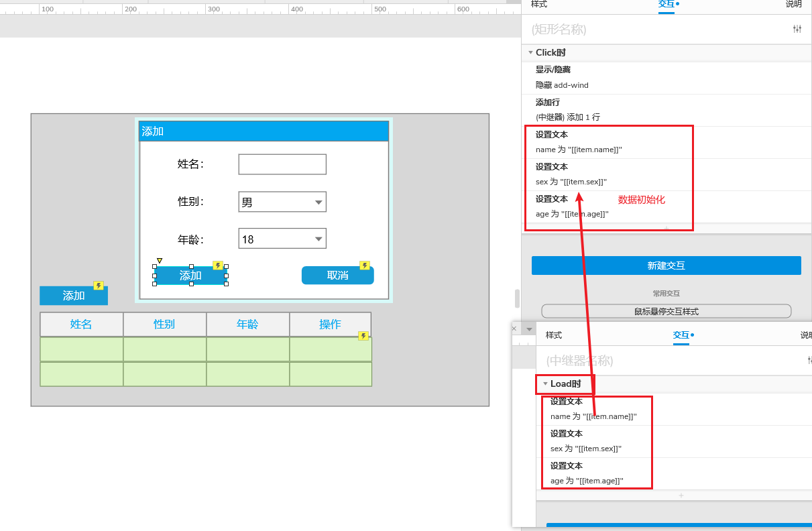The height and width of the screenshot is (531, 812).
Task: Select the 添加行 action
Action: coord(548,102)
